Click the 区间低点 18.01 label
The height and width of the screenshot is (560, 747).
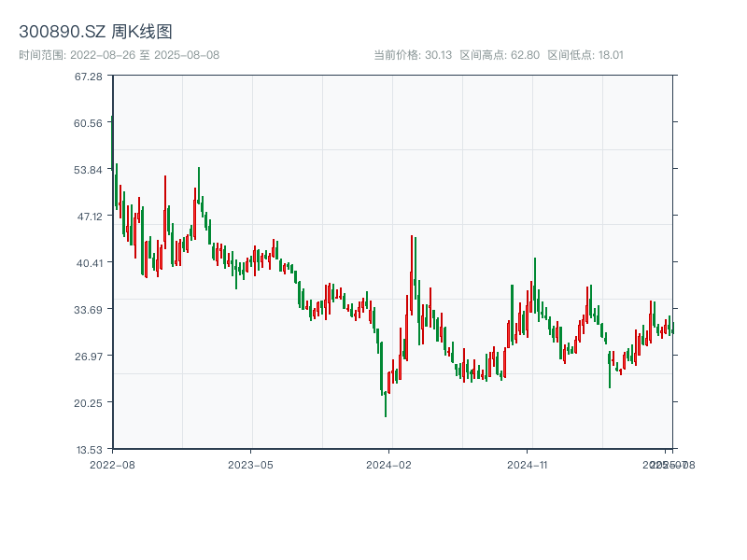[x=585, y=55]
